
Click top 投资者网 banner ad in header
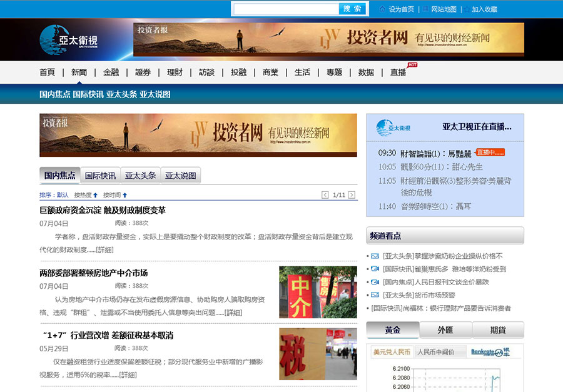[328, 39]
